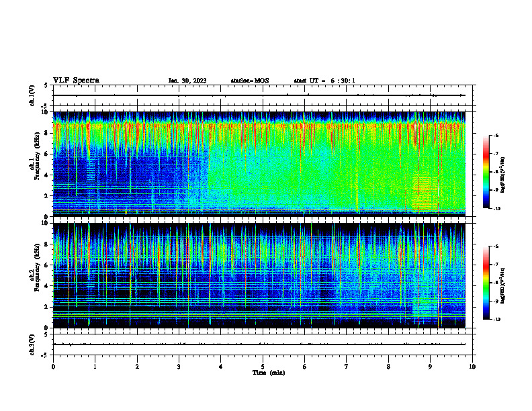The image size is (532, 411).
Task: Click the "9" tick on the time axis
Action: [430, 367]
